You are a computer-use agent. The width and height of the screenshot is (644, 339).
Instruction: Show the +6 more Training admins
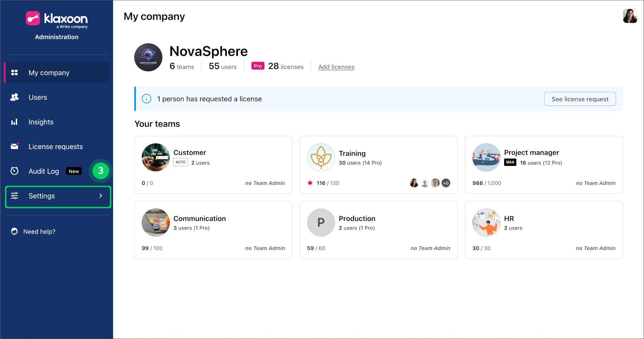pyautogui.click(x=446, y=183)
